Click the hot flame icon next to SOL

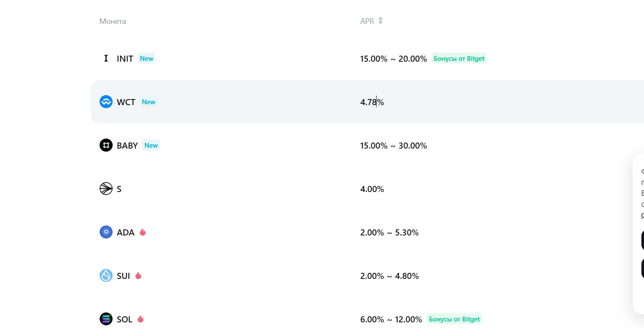pos(140,319)
